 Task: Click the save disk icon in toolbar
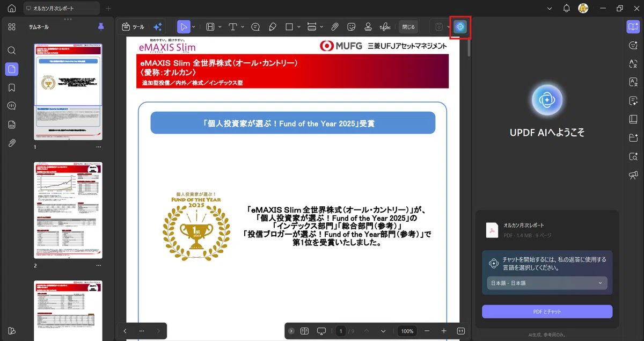click(438, 27)
